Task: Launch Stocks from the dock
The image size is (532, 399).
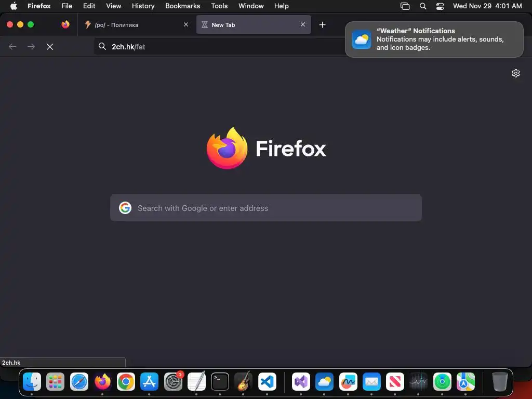Action: (418, 382)
